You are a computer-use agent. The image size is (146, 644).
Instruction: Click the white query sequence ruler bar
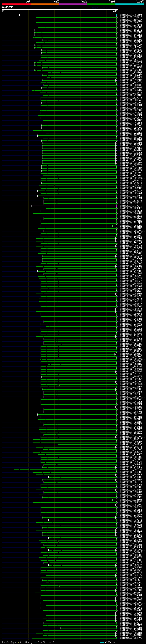click(60, 10)
